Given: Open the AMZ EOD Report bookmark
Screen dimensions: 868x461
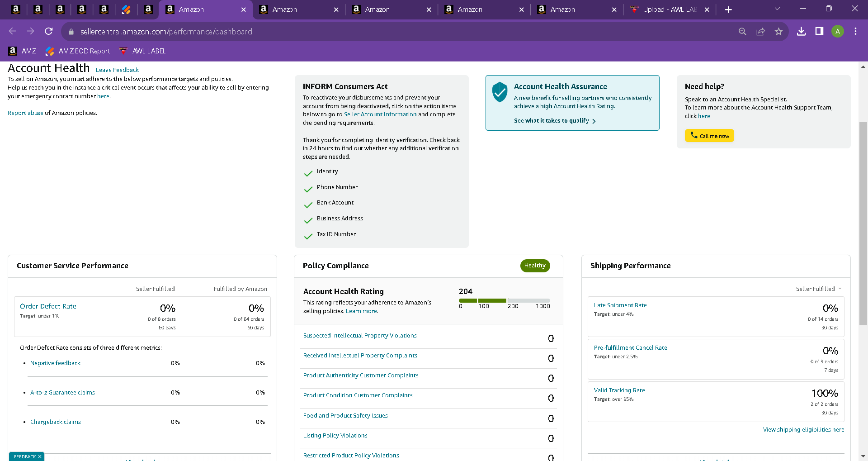Looking at the screenshot, I should [78, 51].
